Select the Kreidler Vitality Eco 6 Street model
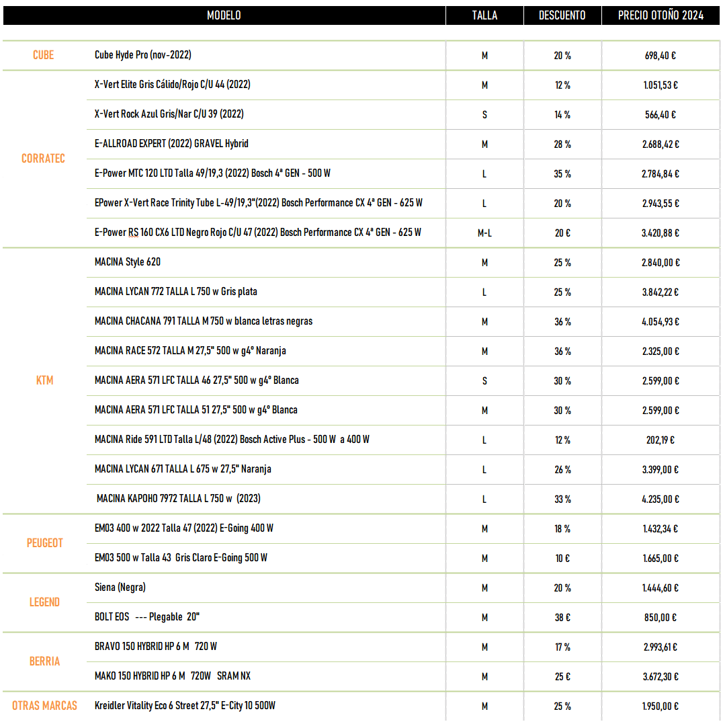This screenshot has height=728, width=723. [x=185, y=706]
